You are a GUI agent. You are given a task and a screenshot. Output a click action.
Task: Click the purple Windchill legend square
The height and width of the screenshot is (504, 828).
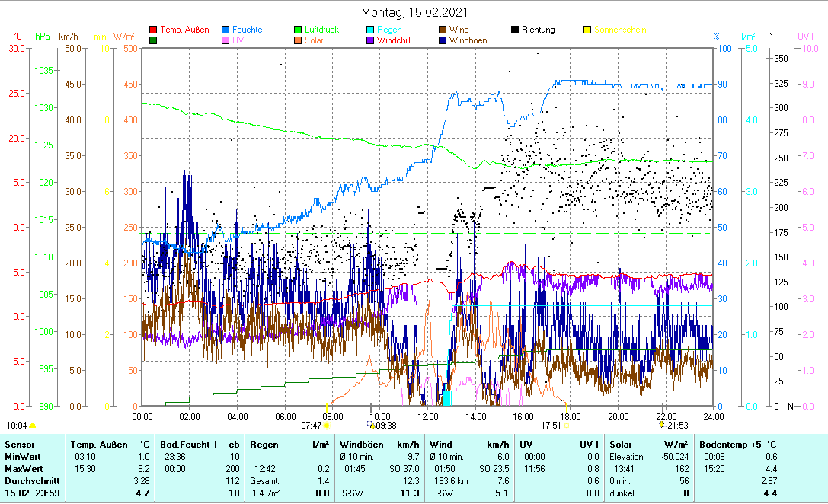[x=370, y=40]
